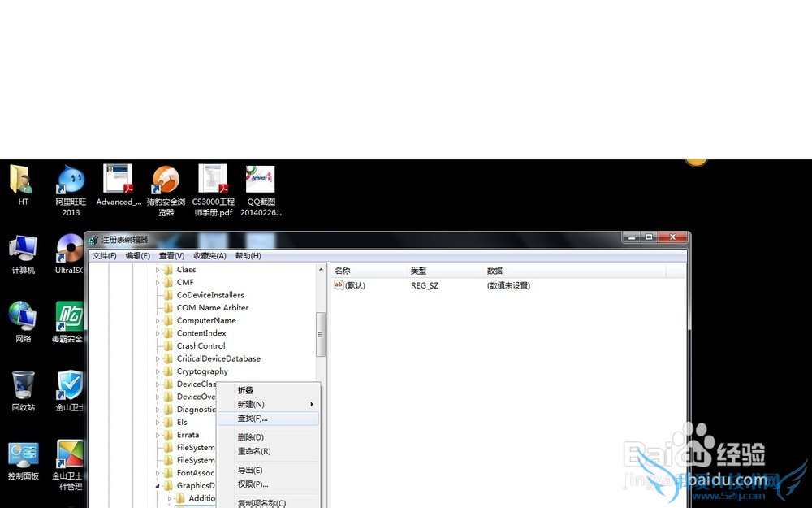
Task: Select the ContentIndex tree item
Action: point(201,332)
